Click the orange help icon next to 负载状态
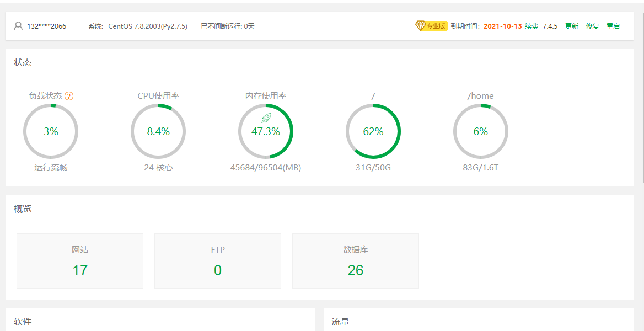 click(69, 96)
